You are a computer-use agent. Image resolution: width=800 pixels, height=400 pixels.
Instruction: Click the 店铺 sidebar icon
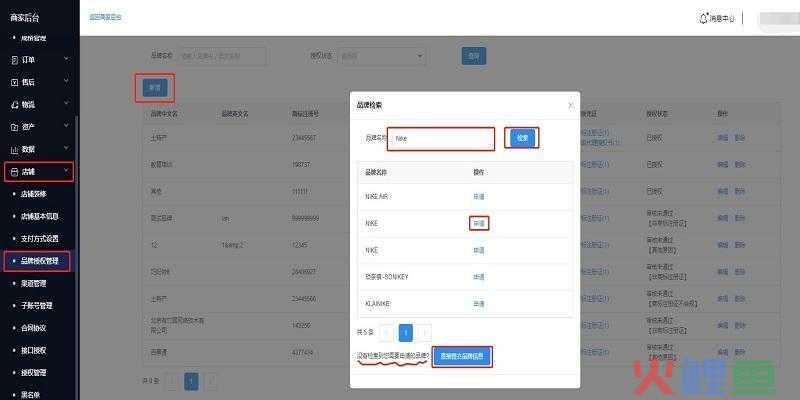pos(13,172)
